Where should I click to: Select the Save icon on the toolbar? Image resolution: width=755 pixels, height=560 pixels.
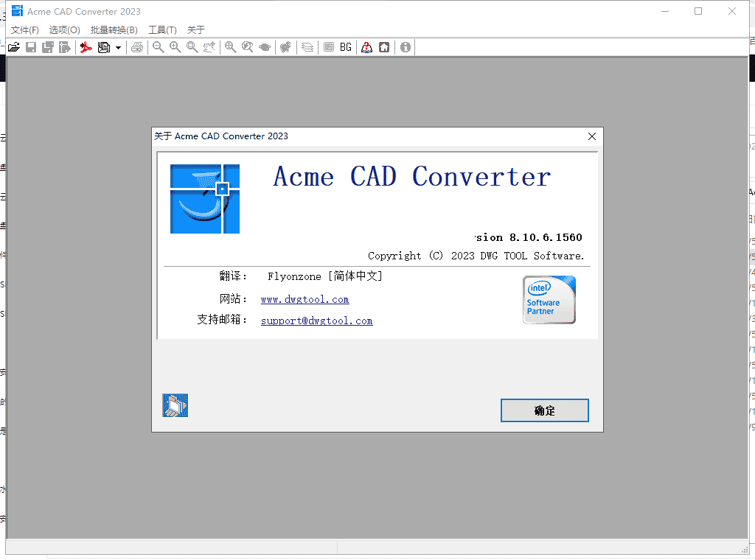[x=30, y=46]
